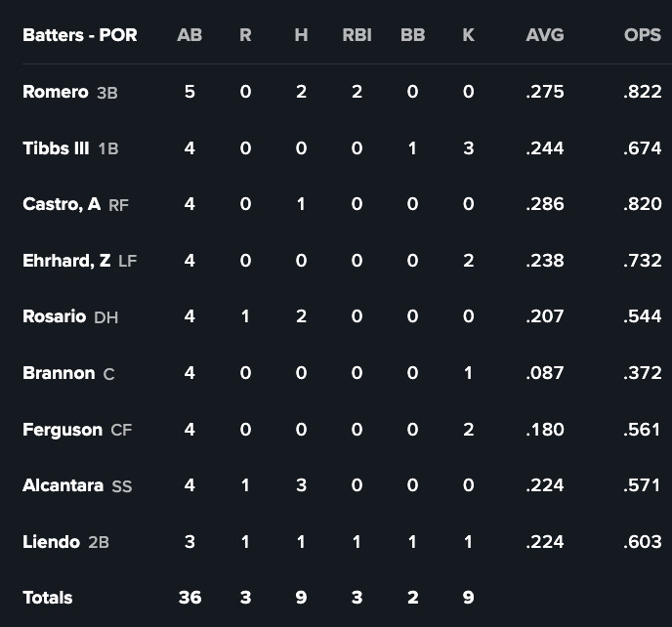This screenshot has width=672, height=627.
Task: Click Romero's .822 OPS value
Action: pyautogui.click(x=642, y=92)
